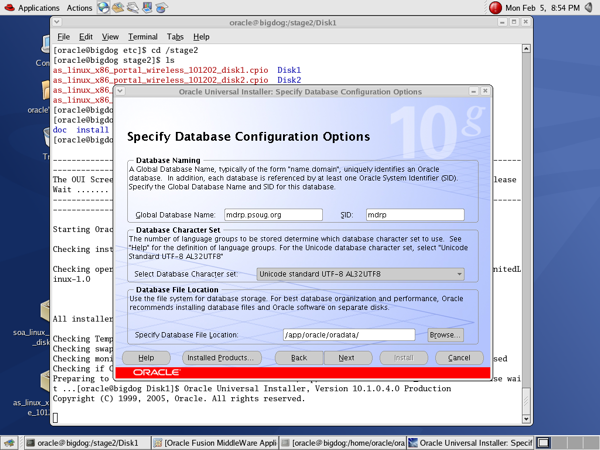Click the red update notification icon in top panel

(495, 7)
